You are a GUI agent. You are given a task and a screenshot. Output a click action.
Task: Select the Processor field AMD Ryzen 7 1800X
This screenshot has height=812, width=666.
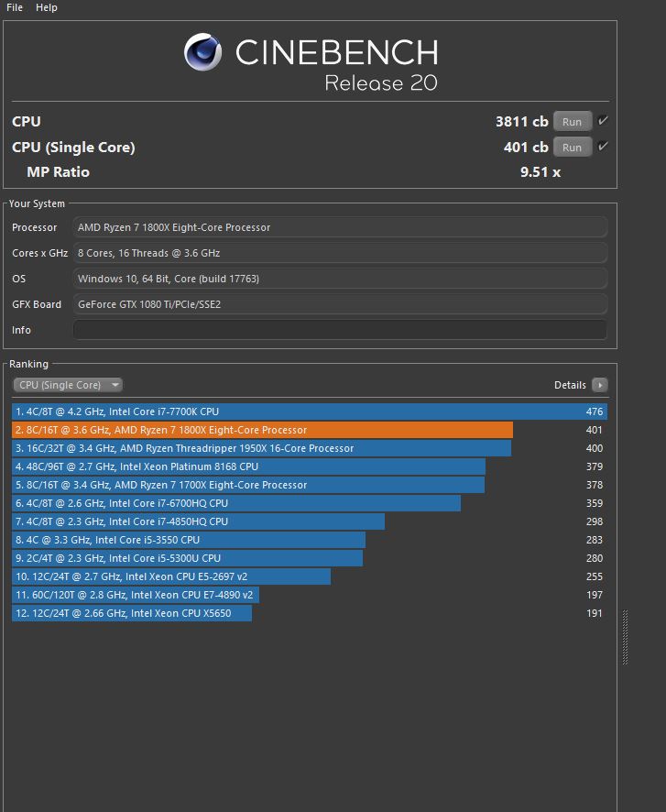point(340,227)
